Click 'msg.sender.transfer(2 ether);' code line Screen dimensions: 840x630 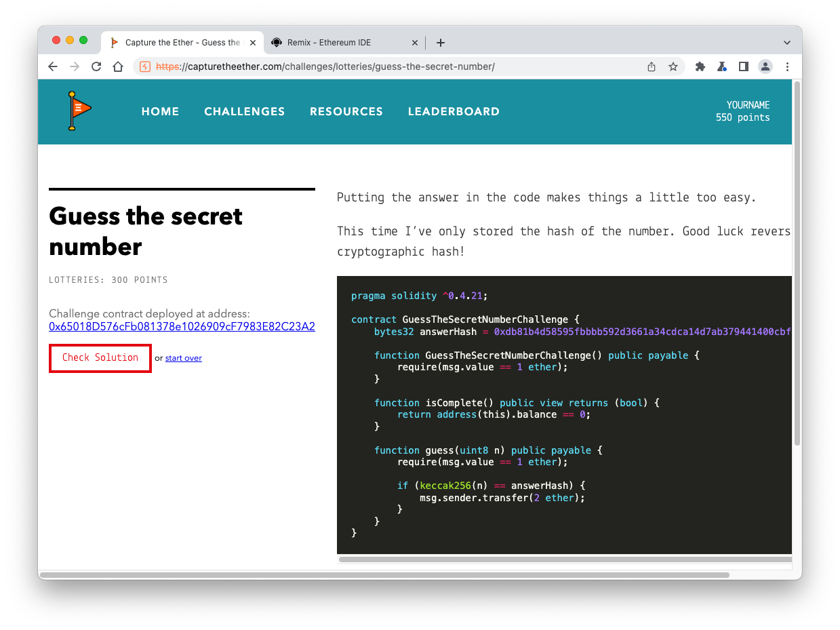pos(502,498)
